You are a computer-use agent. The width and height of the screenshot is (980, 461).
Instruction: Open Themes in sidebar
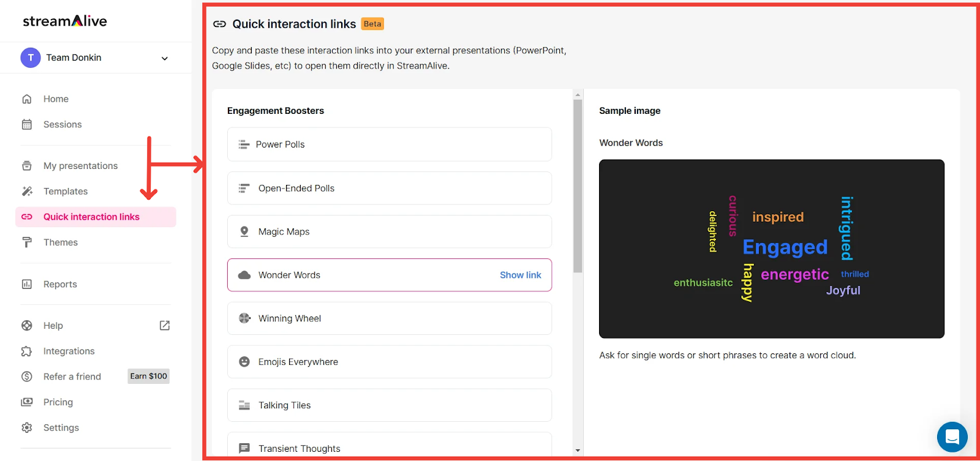pyautogui.click(x=61, y=242)
